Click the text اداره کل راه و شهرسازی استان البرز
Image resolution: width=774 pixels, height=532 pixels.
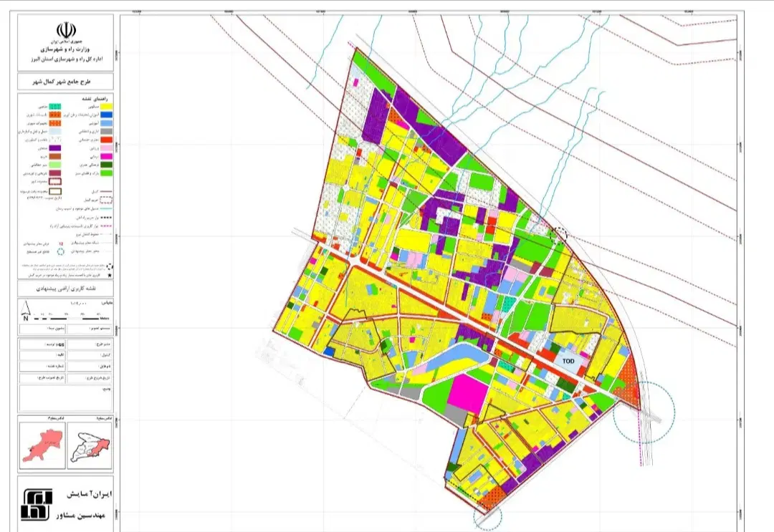tap(65, 59)
